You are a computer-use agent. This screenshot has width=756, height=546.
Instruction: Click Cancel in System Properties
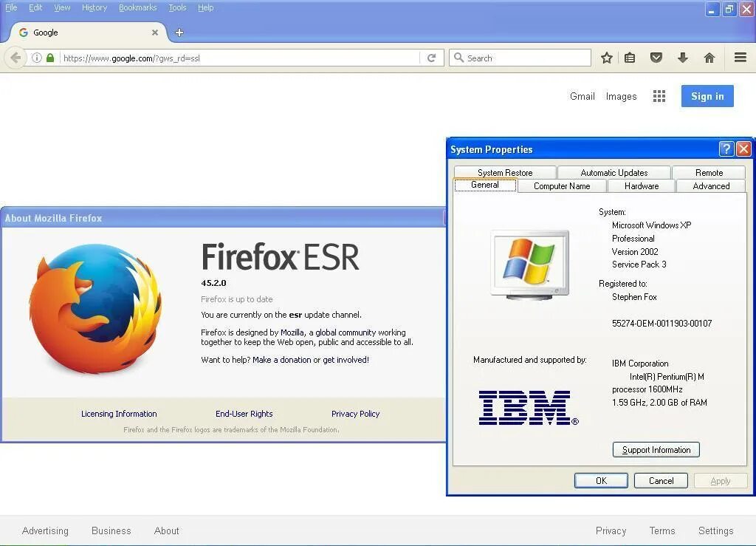pyautogui.click(x=661, y=480)
